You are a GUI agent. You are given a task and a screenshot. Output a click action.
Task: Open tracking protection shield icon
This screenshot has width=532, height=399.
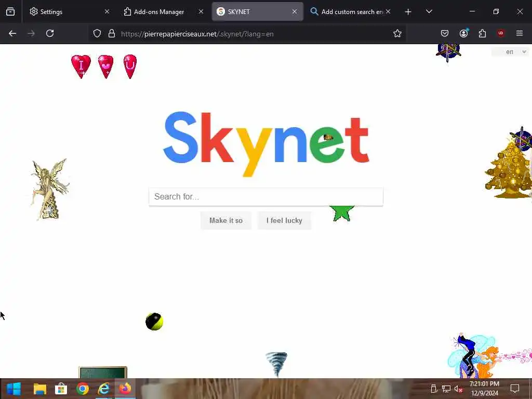[x=97, y=33]
